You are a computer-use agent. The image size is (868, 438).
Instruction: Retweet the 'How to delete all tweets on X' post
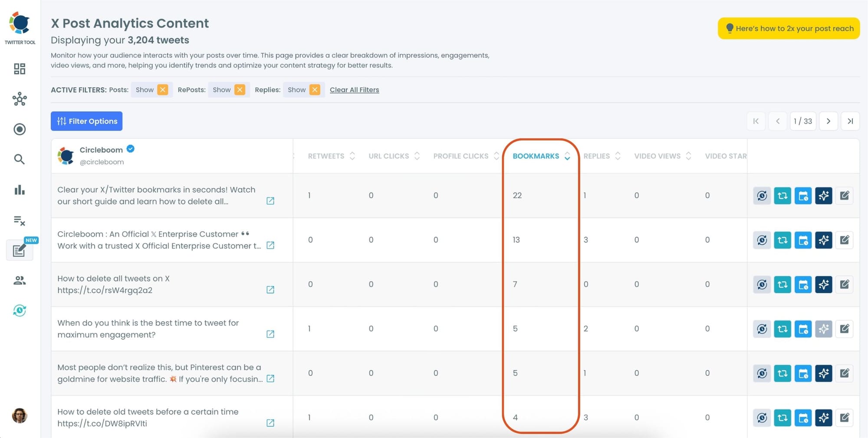click(x=783, y=284)
